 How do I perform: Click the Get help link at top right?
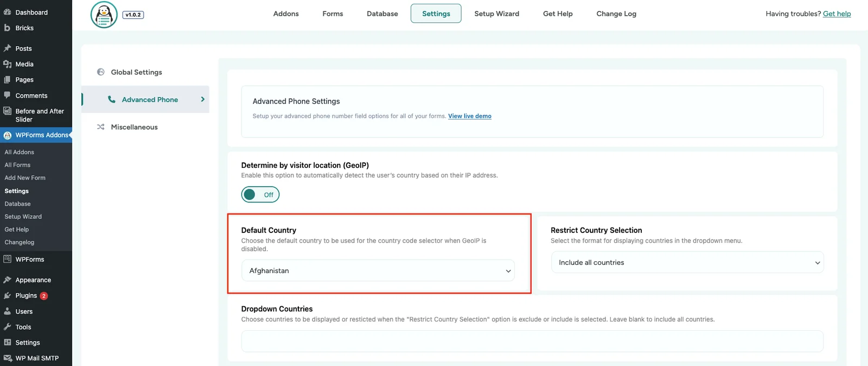837,14
